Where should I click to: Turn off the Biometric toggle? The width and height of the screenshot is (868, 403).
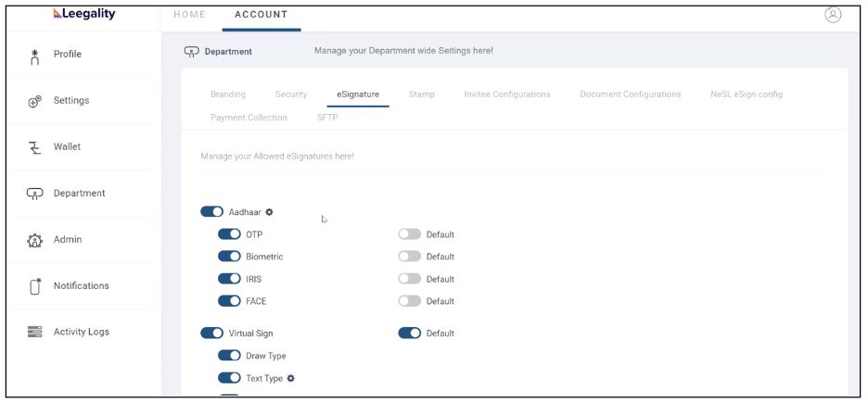click(229, 257)
